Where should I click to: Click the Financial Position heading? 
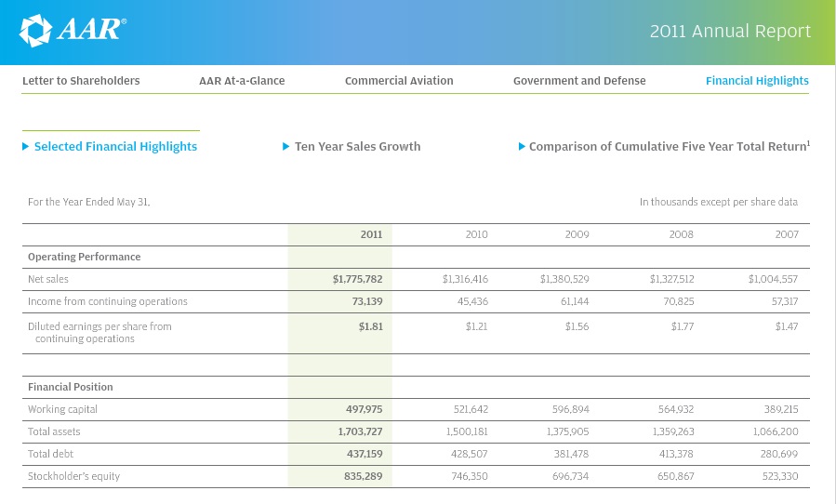click(x=71, y=387)
